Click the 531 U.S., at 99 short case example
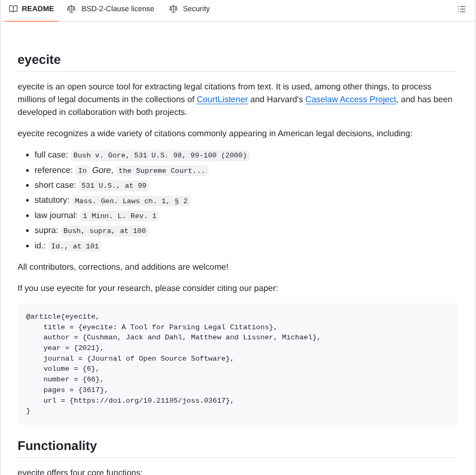This screenshot has width=476, height=475. (114, 186)
